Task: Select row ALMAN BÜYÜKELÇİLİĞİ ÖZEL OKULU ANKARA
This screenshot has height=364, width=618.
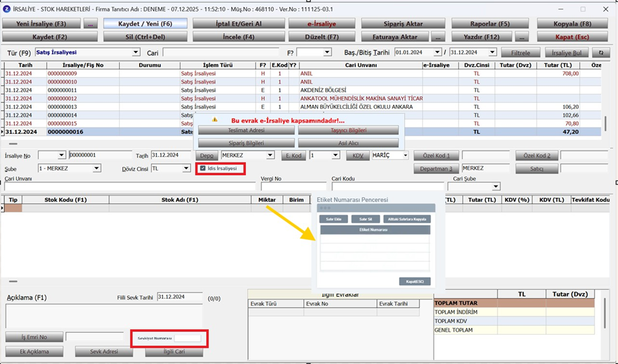Action: point(303,107)
